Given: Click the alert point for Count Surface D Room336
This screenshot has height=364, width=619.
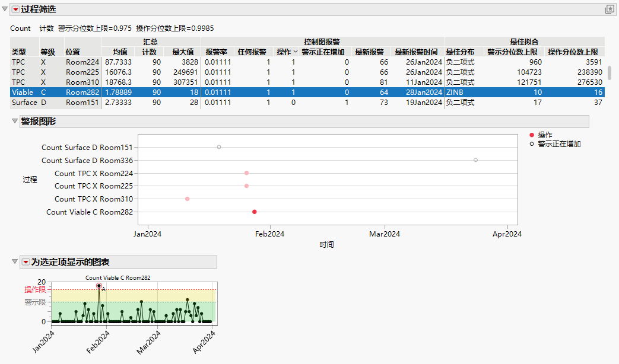Looking at the screenshot, I should tap(476, 160).
